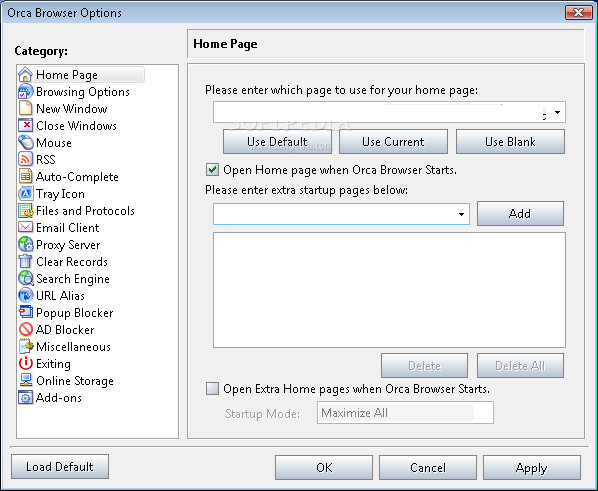Screen dimensions: 598x491
Task: Open Search Engine settings category
Action: click(73, 279)
